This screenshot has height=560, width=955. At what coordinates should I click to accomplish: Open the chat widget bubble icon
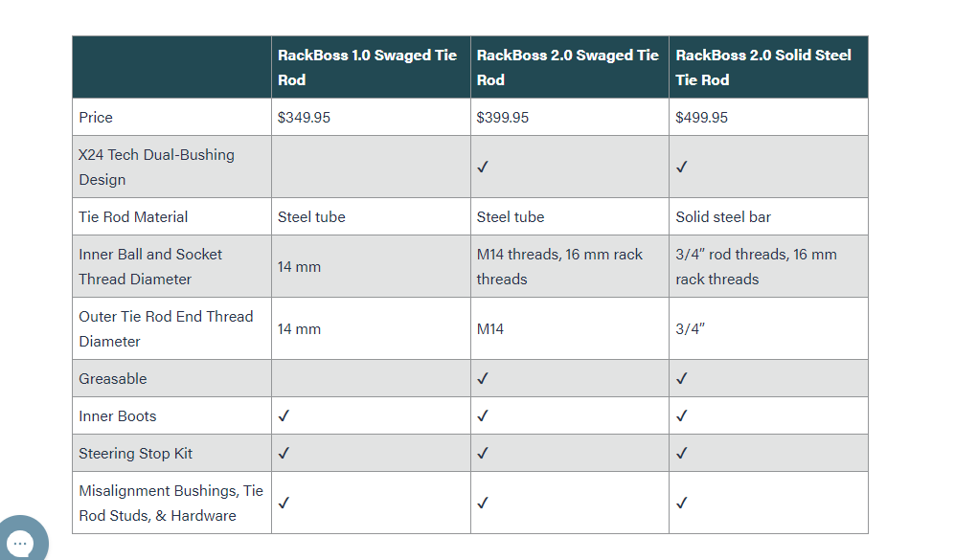21,542
